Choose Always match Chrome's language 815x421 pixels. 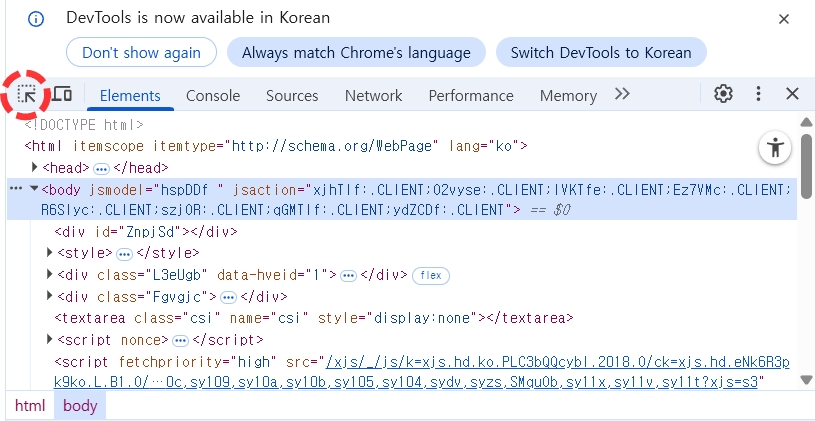[x=356, y=52]
